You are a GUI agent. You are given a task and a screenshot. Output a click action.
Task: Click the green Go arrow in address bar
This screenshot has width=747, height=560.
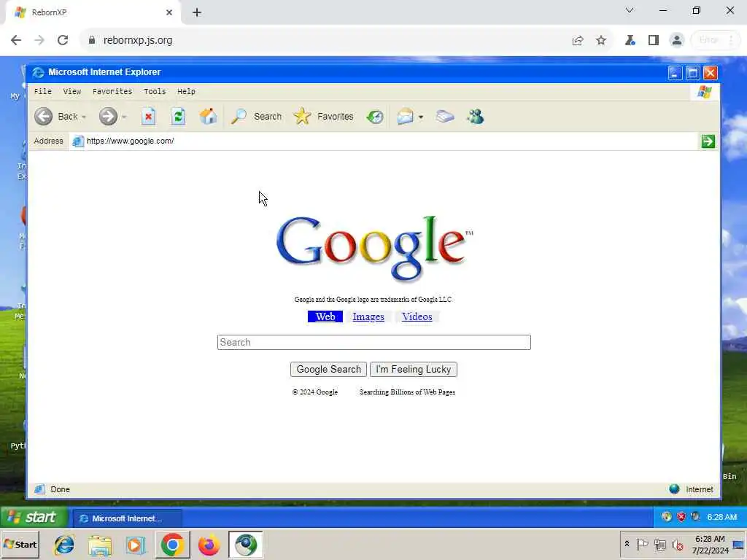click(x=708, y=141)
